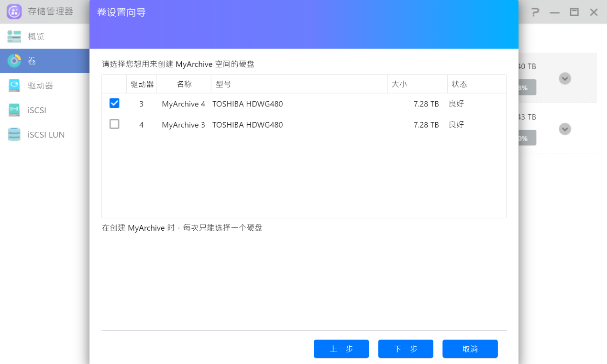Screen dimensions: 607x364
Task: Expand the second volume chevron
Action: click(565, 129)
